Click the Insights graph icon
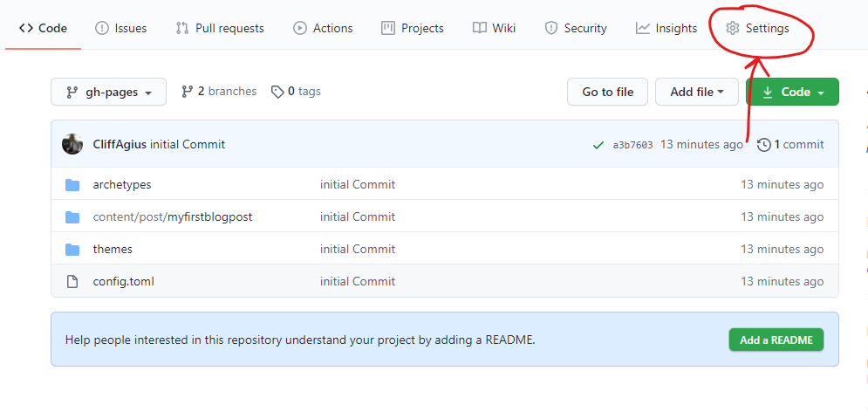Screen dimensions: 868x412 (x=643, y=28)
